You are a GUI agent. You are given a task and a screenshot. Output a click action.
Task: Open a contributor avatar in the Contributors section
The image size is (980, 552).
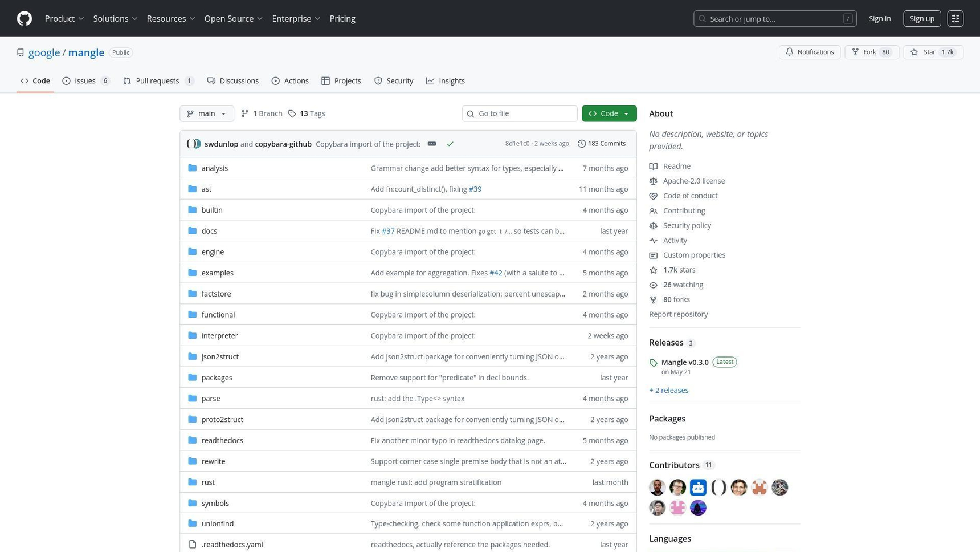click(657, 487)
